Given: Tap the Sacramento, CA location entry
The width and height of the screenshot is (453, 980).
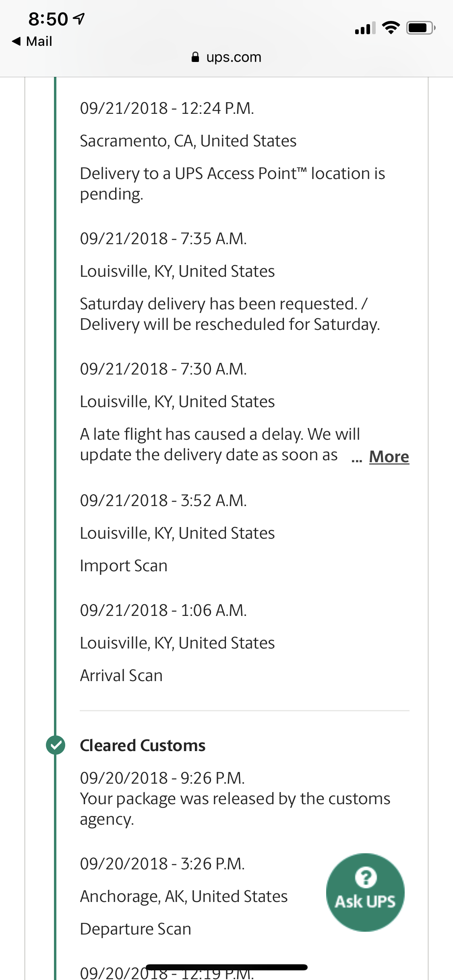Looking at the screenshot, I should pos(188,141).
